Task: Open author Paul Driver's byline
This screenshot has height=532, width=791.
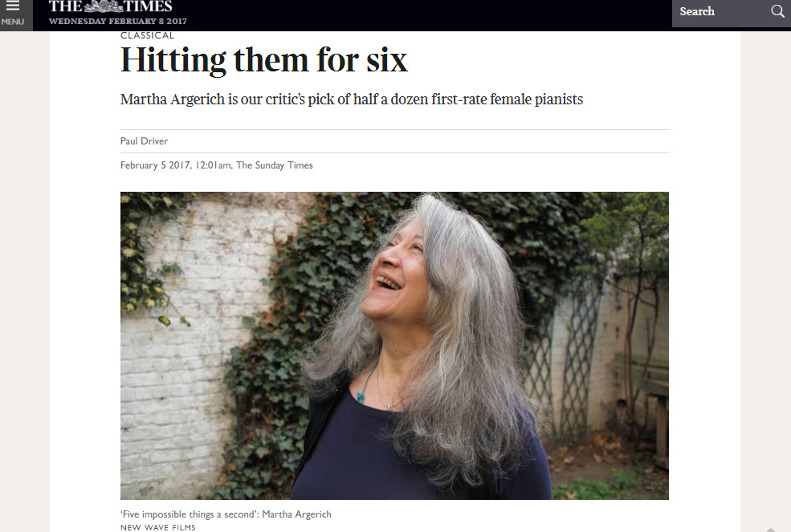Action: (x=144, y=141)
